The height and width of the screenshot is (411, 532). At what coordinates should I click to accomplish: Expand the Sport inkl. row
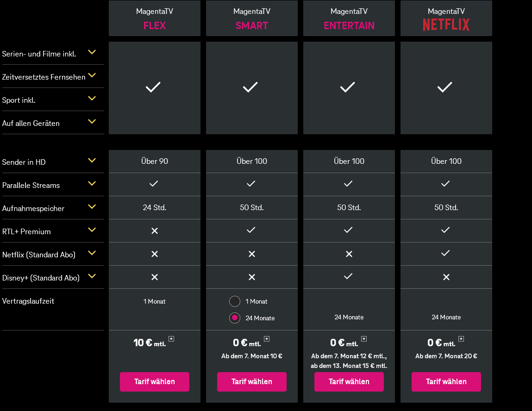tap(92, 98)
